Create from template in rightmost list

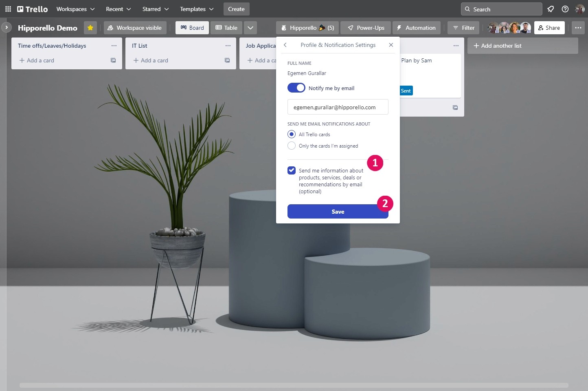pyautogui.click(x=455, y=108)
